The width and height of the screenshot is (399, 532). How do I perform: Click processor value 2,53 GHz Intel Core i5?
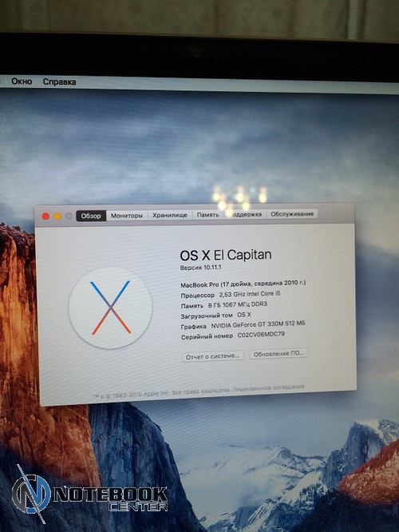250,294
